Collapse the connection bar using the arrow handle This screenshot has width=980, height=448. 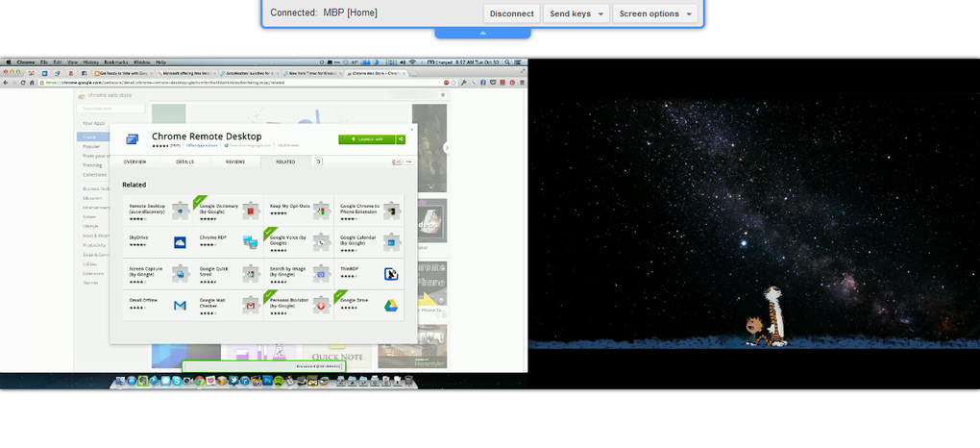tap(482, 33)
